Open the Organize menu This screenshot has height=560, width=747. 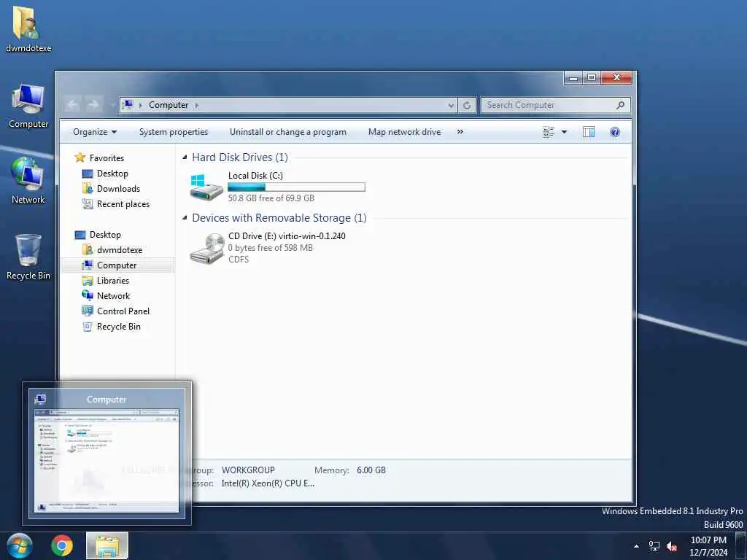pos(95,132)
